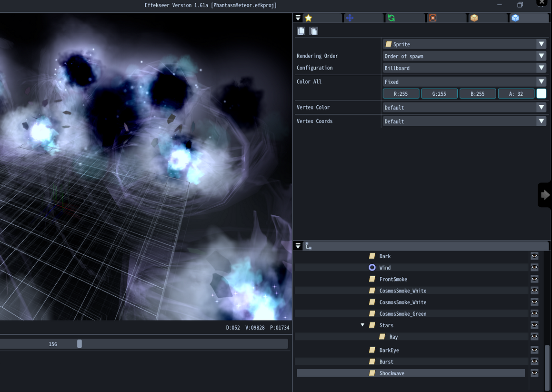The image size is (552, 392).
Task: Toggle visibility of the CosmosSmoke_Green node
Action: [x=534, y=313]
